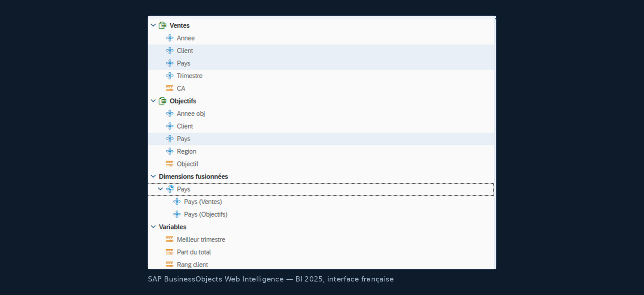The width and height of the screenshot is (644, 295).
Task: Click the Region dimension icon
Action: tap(170, 151)
